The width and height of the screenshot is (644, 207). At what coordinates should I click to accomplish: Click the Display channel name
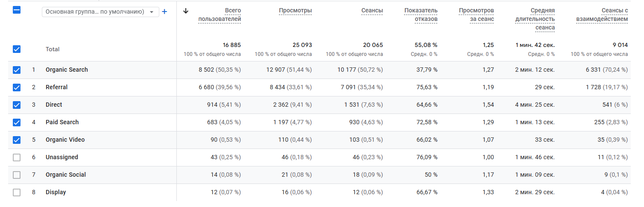(x=56, y=192)
